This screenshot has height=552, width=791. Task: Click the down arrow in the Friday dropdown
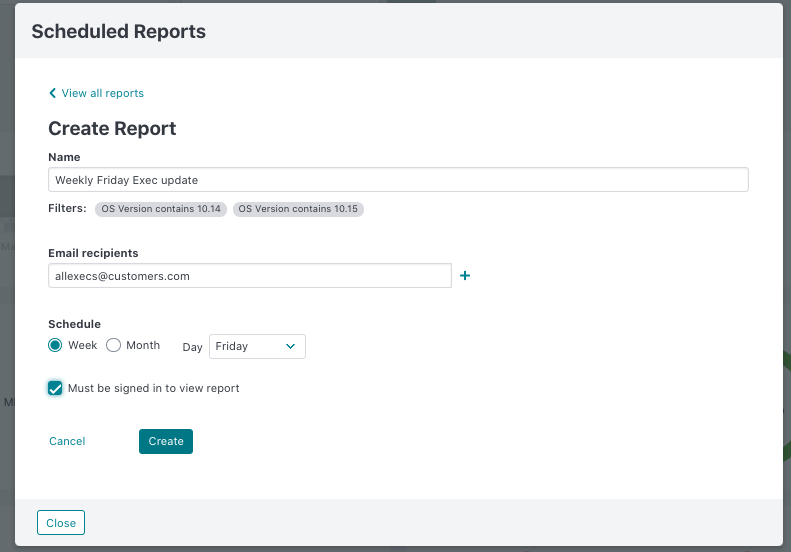[x=291, y=347]
